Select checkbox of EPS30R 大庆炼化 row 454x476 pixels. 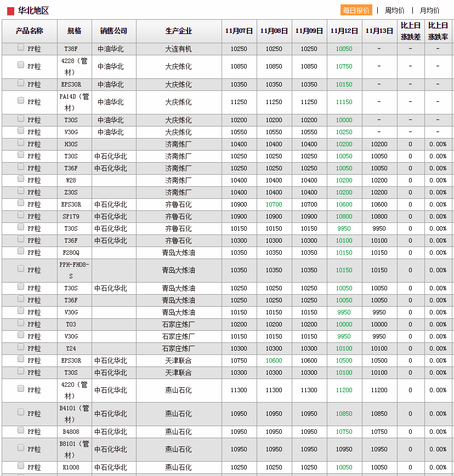tap(21, 83)
